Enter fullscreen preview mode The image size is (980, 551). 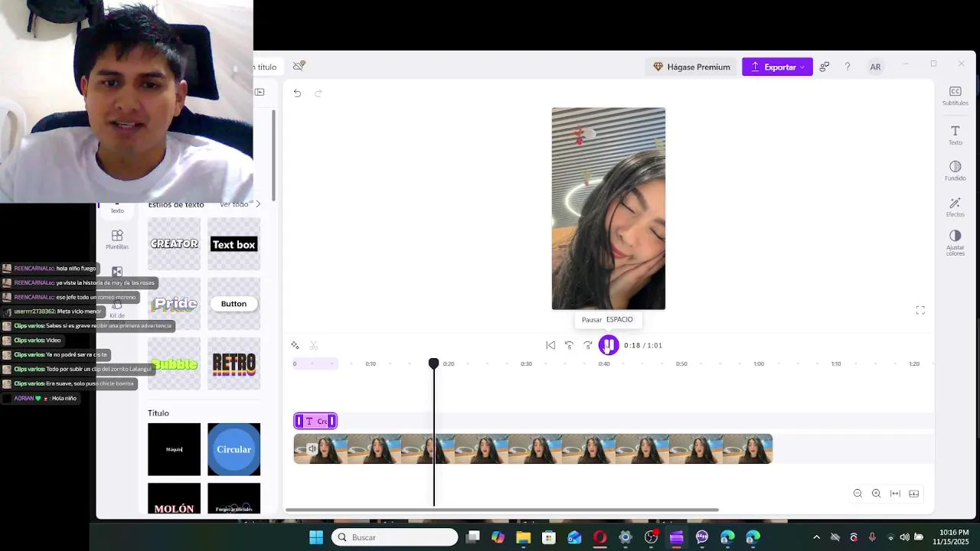(x=920, y=310)
